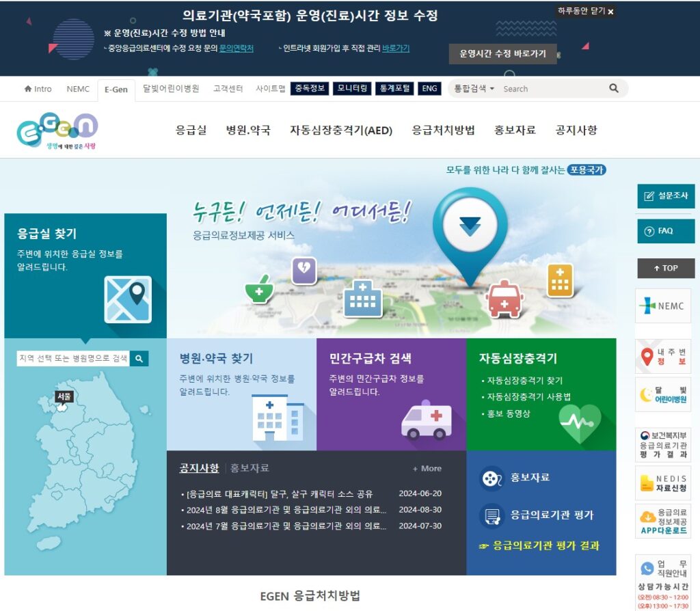Click the green heartbeat icon in 자동심장충격기
This screenshot has height=611, width=700.
(580, 422)
